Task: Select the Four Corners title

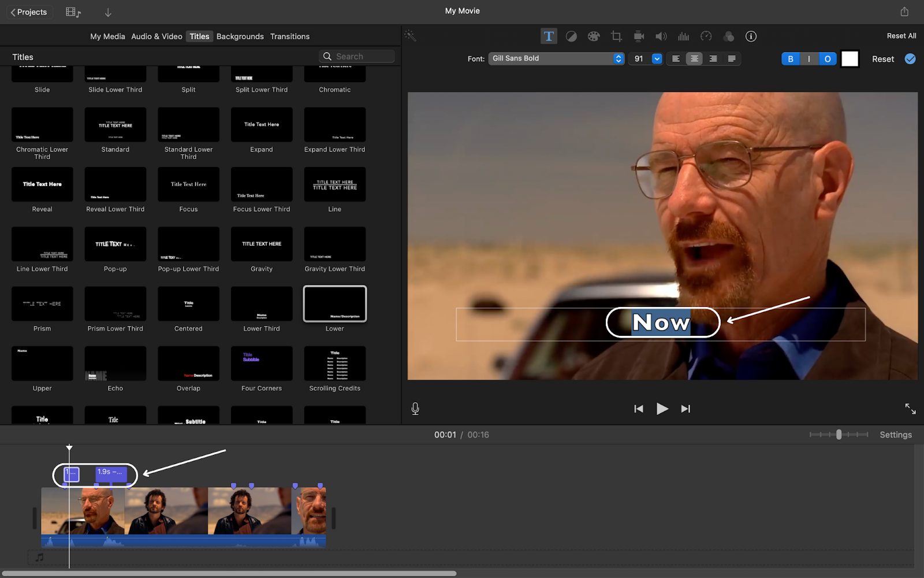Action: pyautogui.click(x=262, y=364)
